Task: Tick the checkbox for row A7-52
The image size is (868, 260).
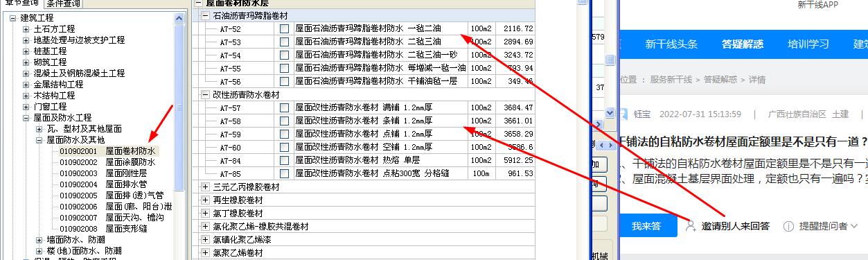Action: 284,29
